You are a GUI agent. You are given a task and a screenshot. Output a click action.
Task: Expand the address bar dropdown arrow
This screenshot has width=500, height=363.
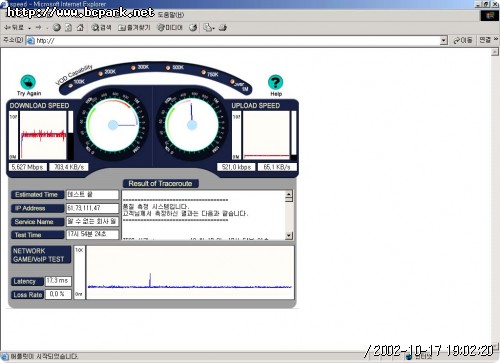pos(443,41)
